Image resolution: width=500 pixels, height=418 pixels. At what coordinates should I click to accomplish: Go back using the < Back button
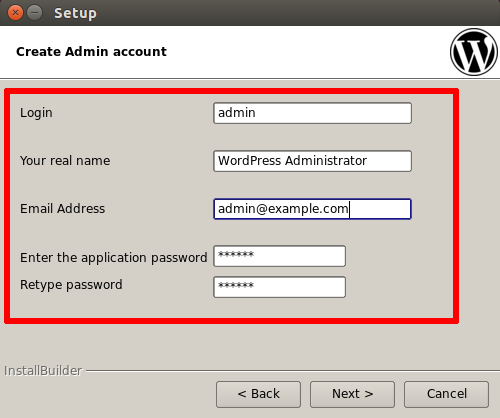click(258, 394)
